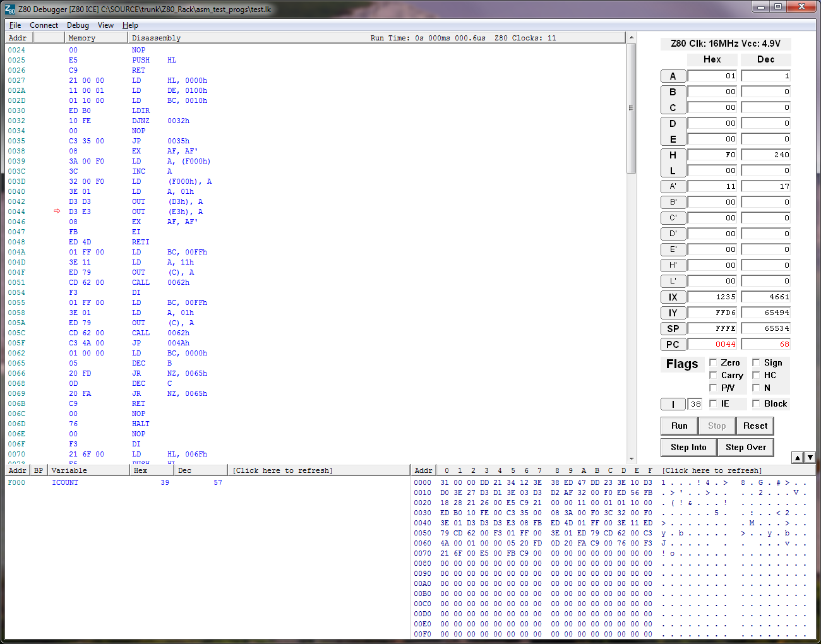The height and width of the screenshot is (644, 821).
Task: Click the DE register button
Action: point(673,131)
